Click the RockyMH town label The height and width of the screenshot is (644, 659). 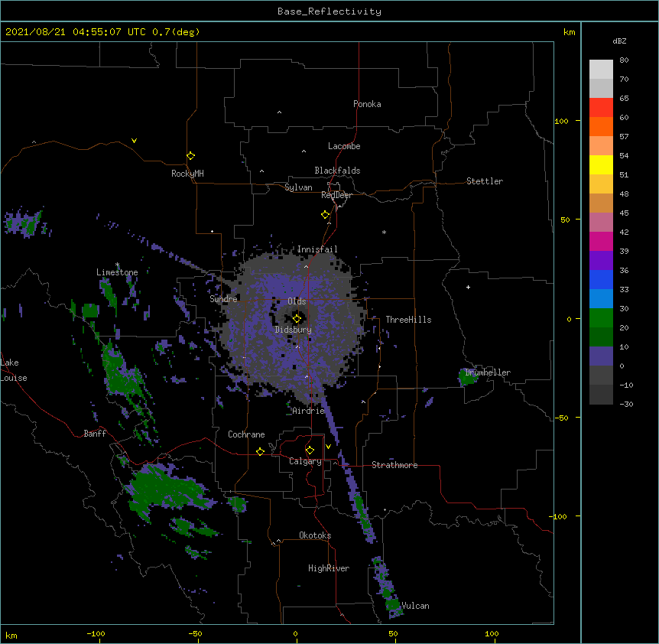coord(187,173)
